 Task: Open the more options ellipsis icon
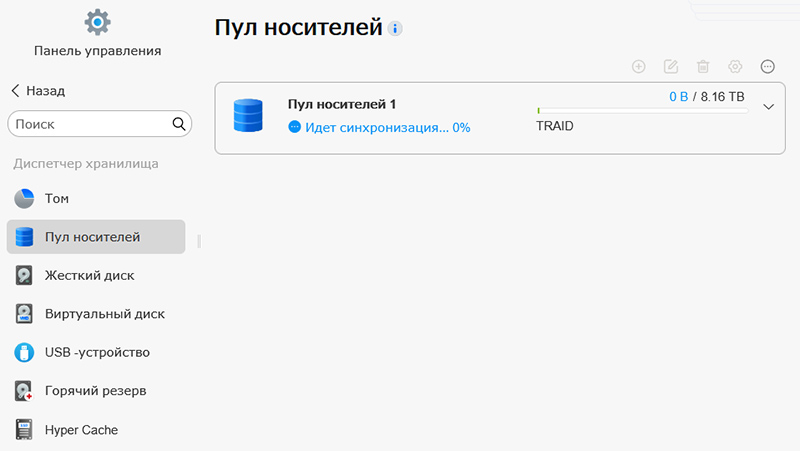[x=767, y=66]
